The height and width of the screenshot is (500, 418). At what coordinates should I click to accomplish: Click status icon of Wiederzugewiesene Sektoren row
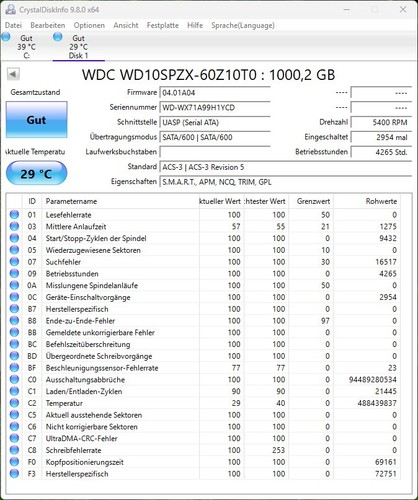[14, 250]
